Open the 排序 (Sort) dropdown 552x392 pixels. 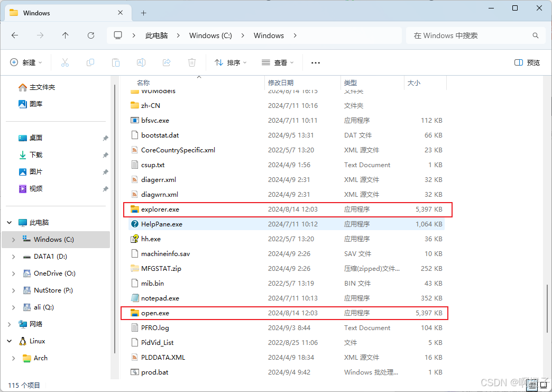coord(230,63)
